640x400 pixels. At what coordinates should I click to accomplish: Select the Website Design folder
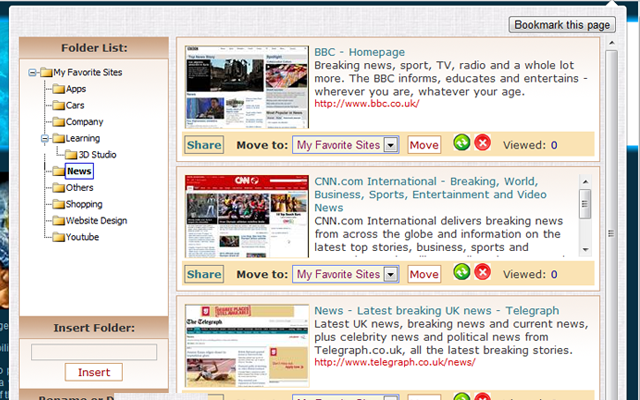[x=96, y=220]
